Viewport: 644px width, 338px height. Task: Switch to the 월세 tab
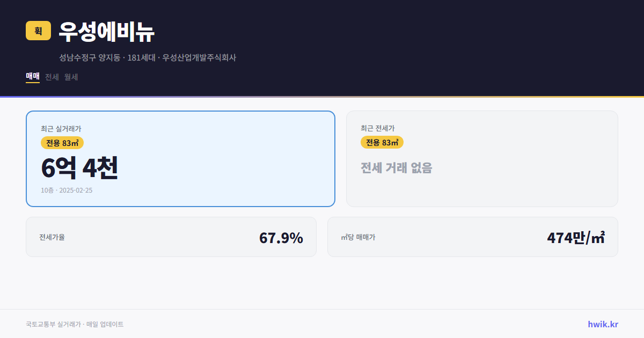[70, 77]
